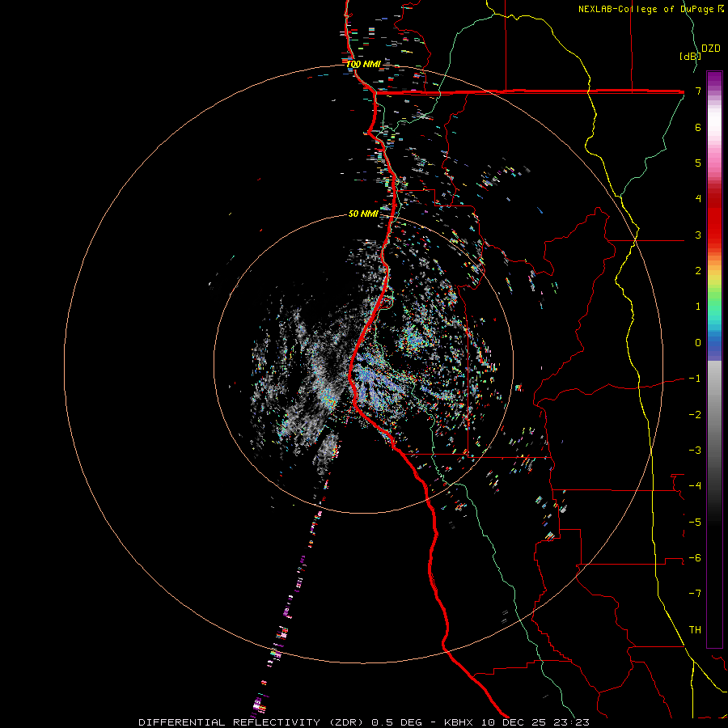Image resolution: width=728 pixels, height=728 pixels.
Task: Select the -2 value on color scale
Action: (695, 415)
